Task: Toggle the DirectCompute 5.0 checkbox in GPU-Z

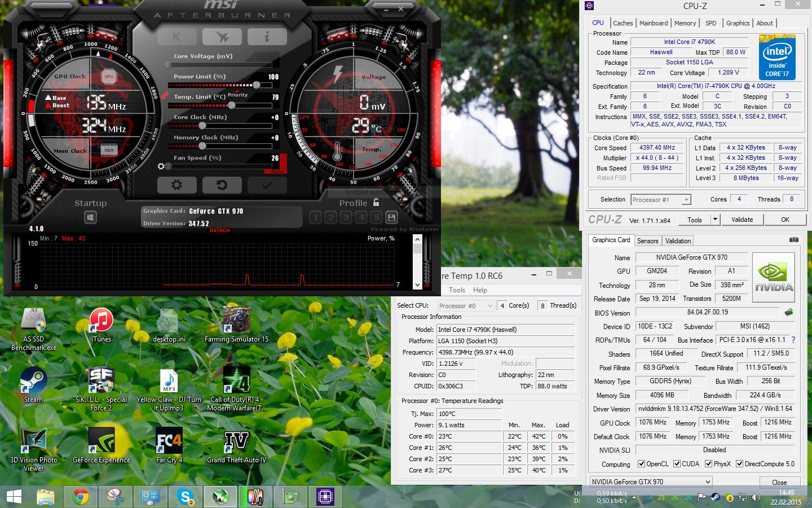Action: 739,464
